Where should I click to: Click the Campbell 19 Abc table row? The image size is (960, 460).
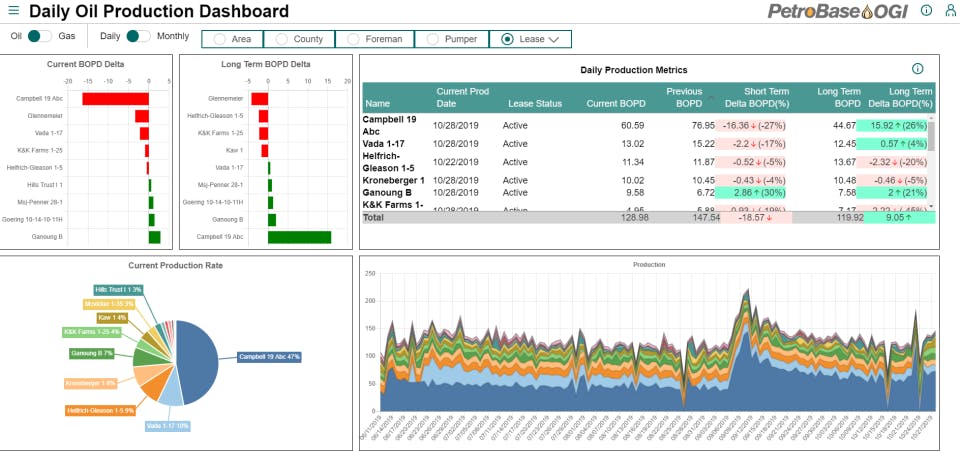[645, 125]
